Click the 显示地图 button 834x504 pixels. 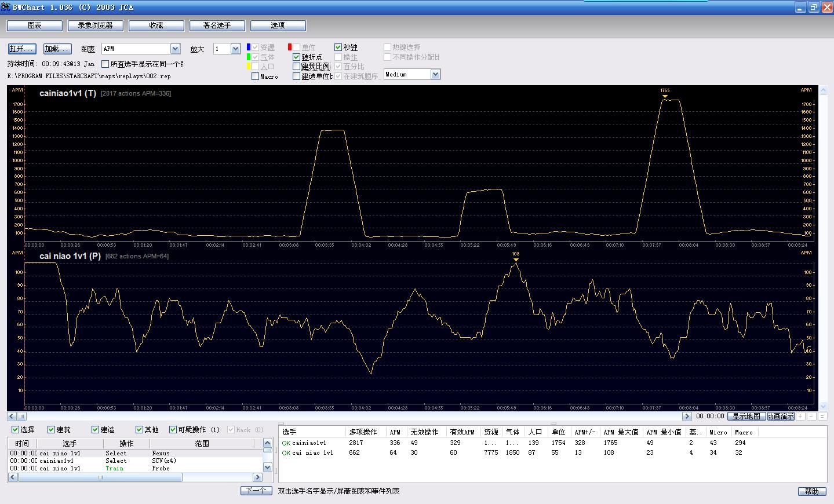(x=746, y=417)
